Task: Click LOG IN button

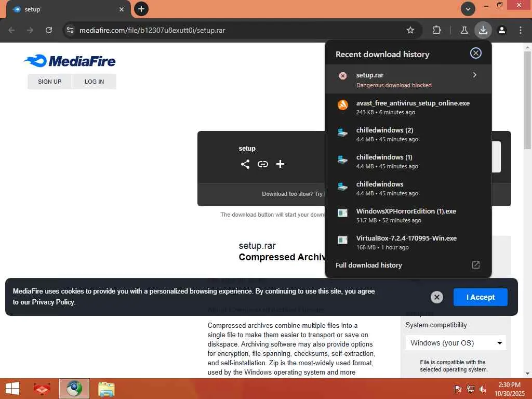Action: (95, 82)
